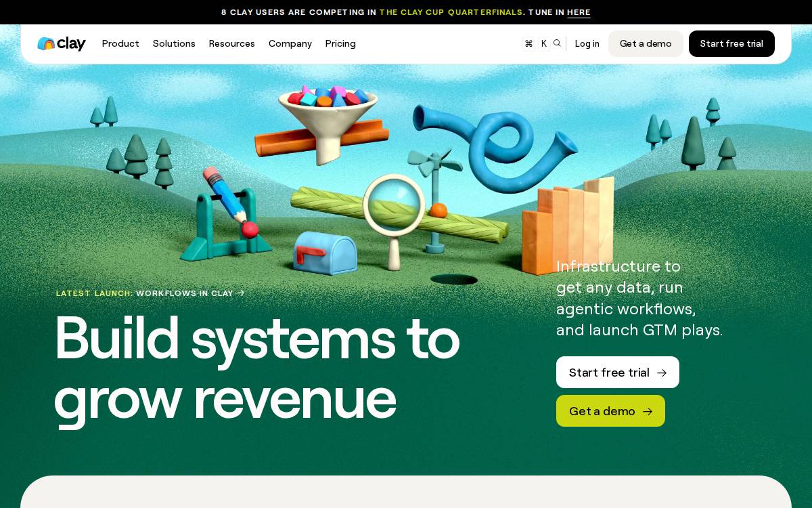This screenshot has width=812, height=508.
Task: Click the black Start free trial button
Action: pyautogui.click(x=731, y=43)
